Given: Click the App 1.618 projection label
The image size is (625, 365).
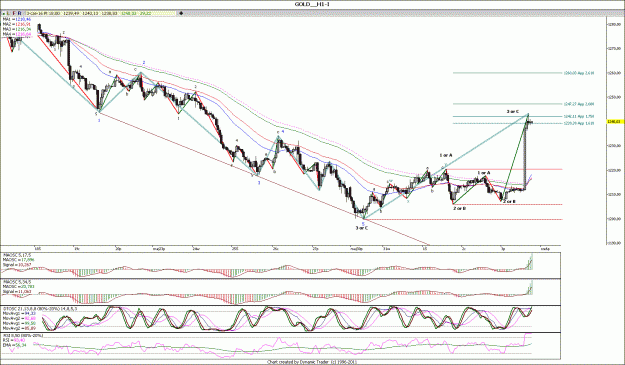Looking at the screenshot, I should click(579, 124).
